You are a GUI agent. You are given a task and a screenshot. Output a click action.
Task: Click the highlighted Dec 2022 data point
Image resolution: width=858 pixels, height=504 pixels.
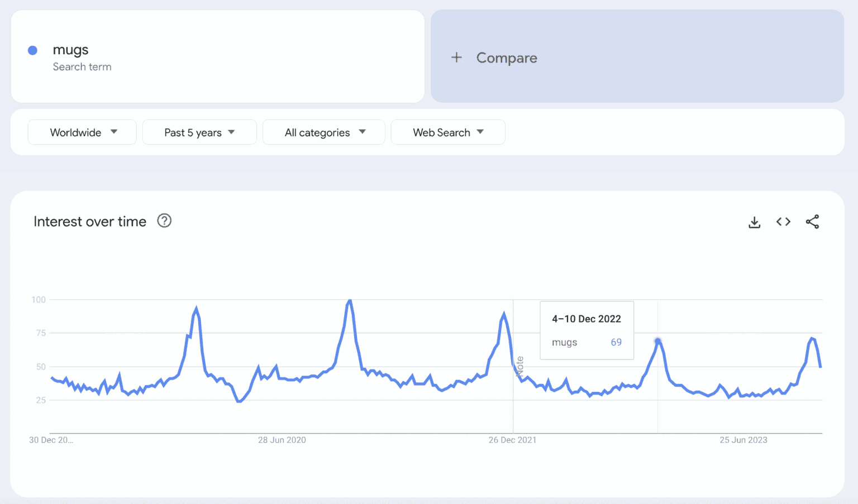tap(657, 340)
